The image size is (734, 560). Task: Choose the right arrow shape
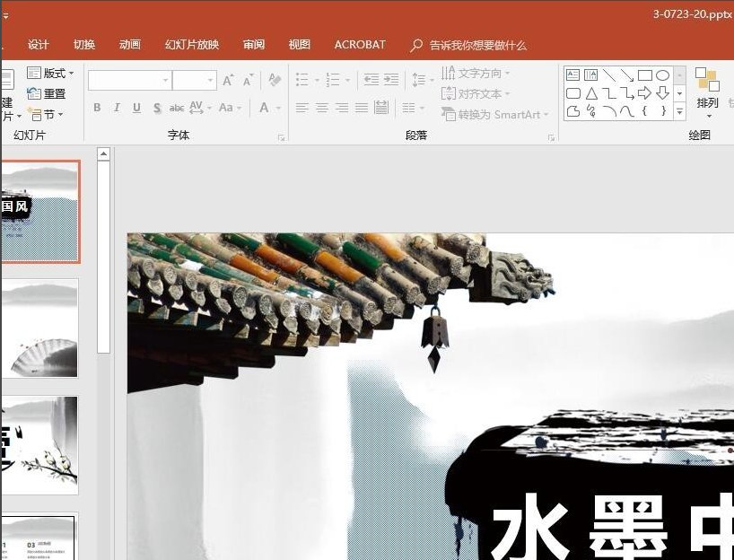click(x=644, y=93)
